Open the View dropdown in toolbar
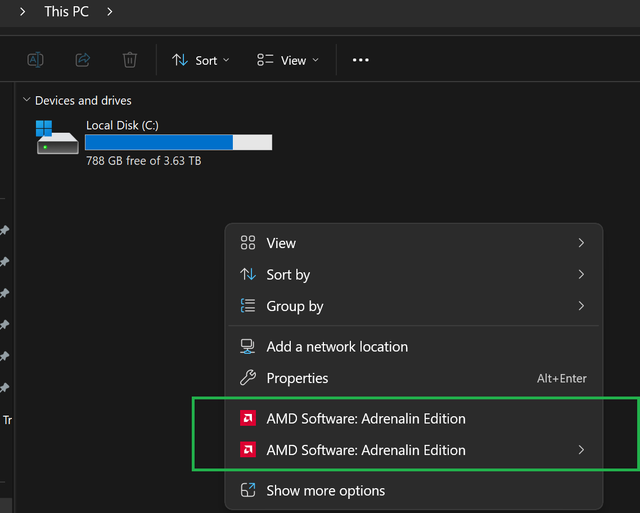This screenshot has height=513, width=640. (x=288, y=60)
